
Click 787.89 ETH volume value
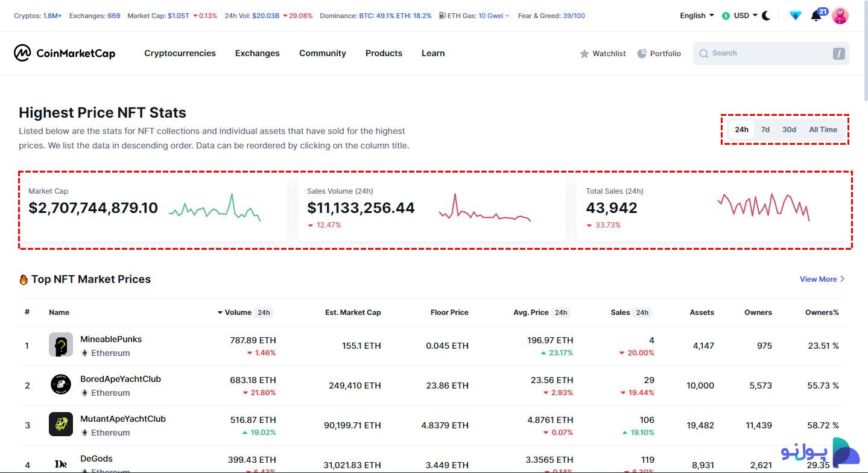253,340
